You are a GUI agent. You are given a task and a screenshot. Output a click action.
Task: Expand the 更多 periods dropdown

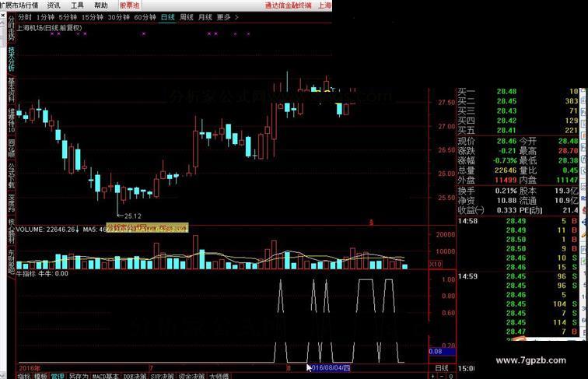click(x=223, y=17)
